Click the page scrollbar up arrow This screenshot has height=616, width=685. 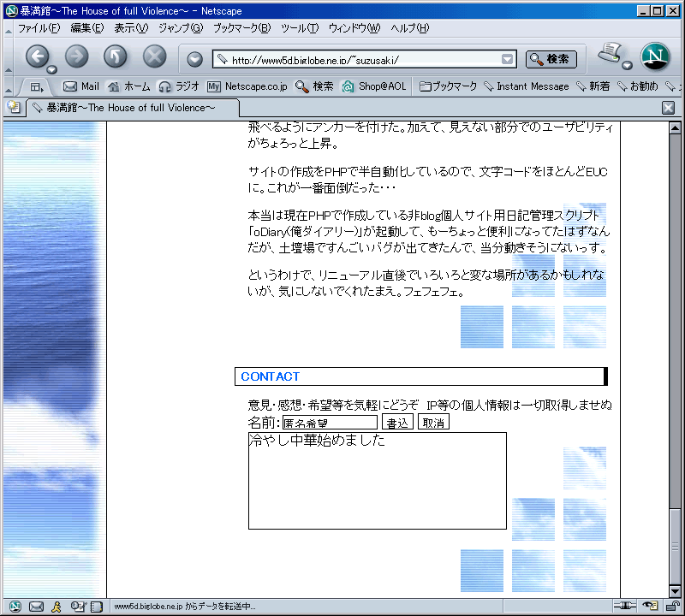[x=675, y=128]
